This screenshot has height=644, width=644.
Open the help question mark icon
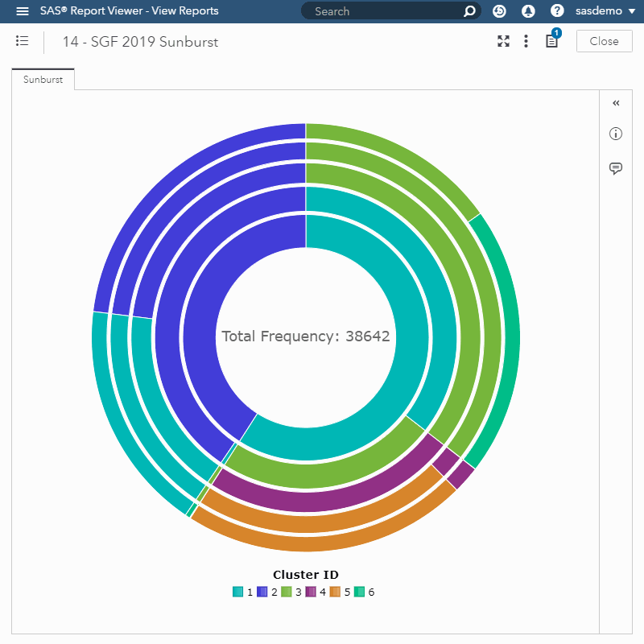[556, 11]
